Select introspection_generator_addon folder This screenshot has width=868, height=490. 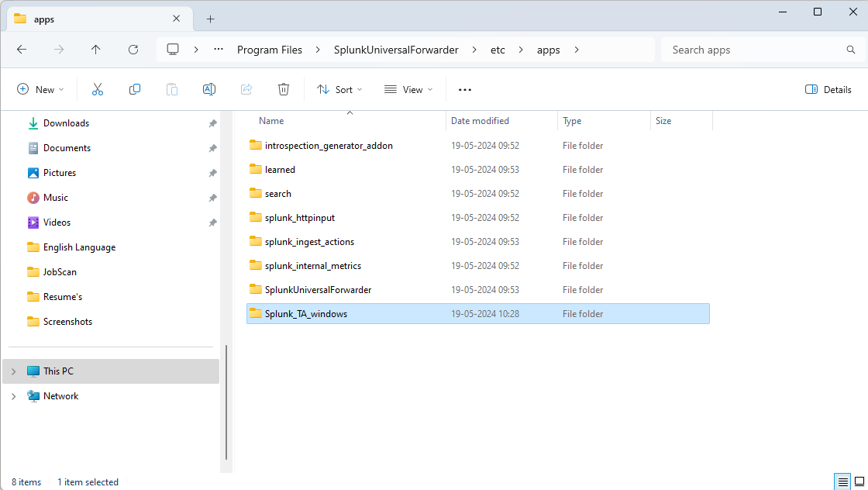coord(478,146)
